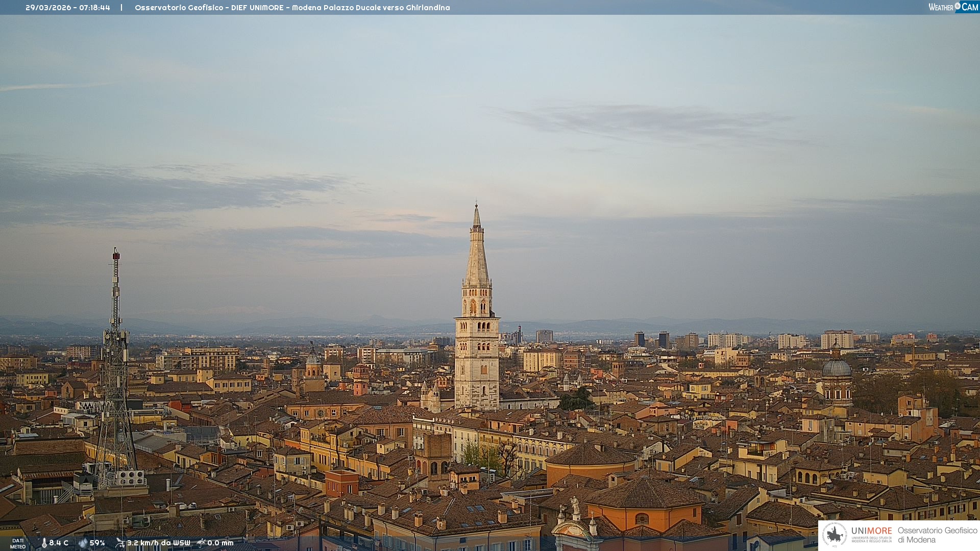Click the rain umbrella precipitation icon

[201, 543]
